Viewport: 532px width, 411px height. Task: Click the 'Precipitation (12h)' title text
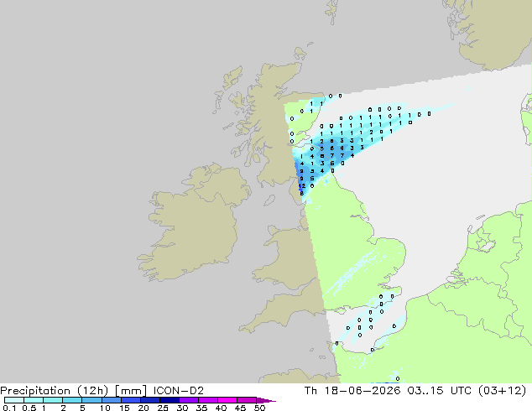coord(55,391)
